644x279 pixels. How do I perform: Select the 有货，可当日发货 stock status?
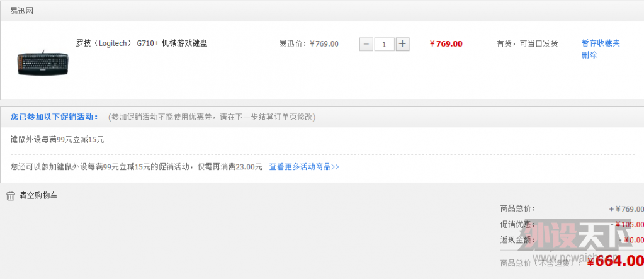(528, 43)
